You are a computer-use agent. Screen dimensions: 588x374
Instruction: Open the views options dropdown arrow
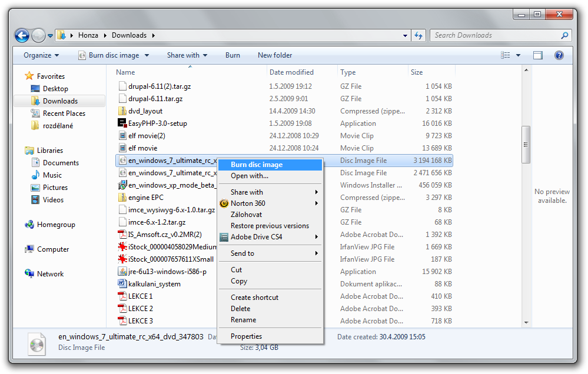tap(518, 55)
